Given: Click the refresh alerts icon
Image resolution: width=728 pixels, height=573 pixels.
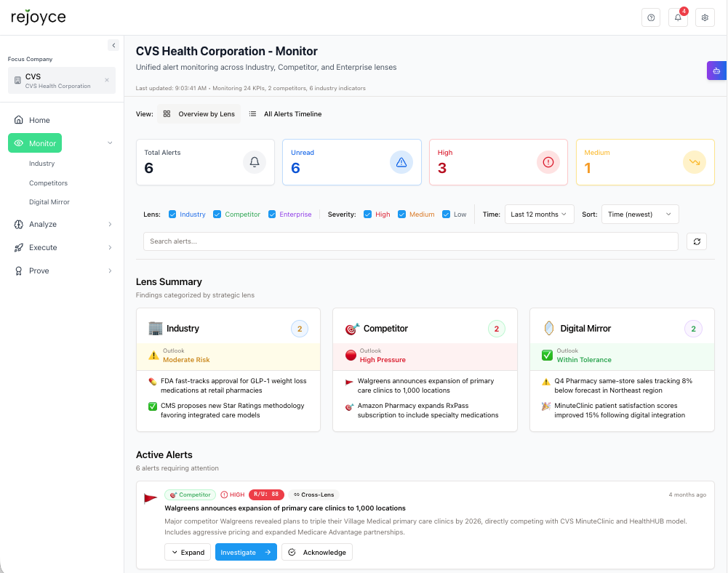Looking at the screenshot, I should click(x=697, y=241).
